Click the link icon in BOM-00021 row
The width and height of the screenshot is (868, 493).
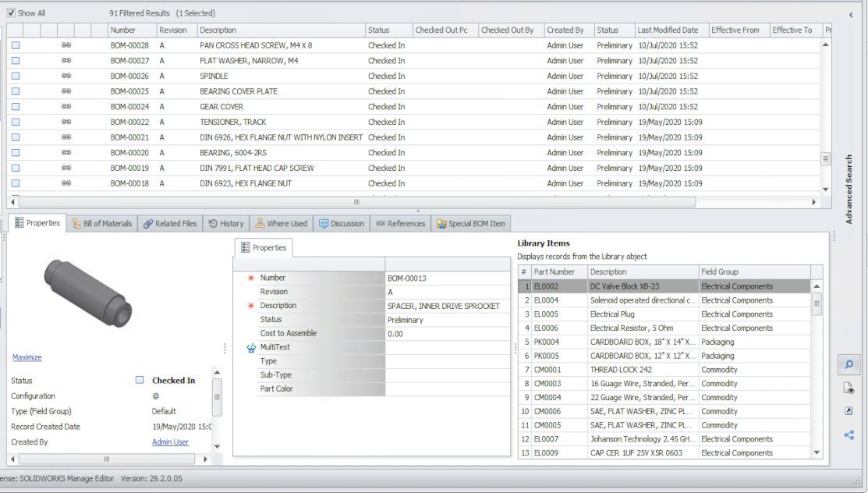click(x=66, y=137)
